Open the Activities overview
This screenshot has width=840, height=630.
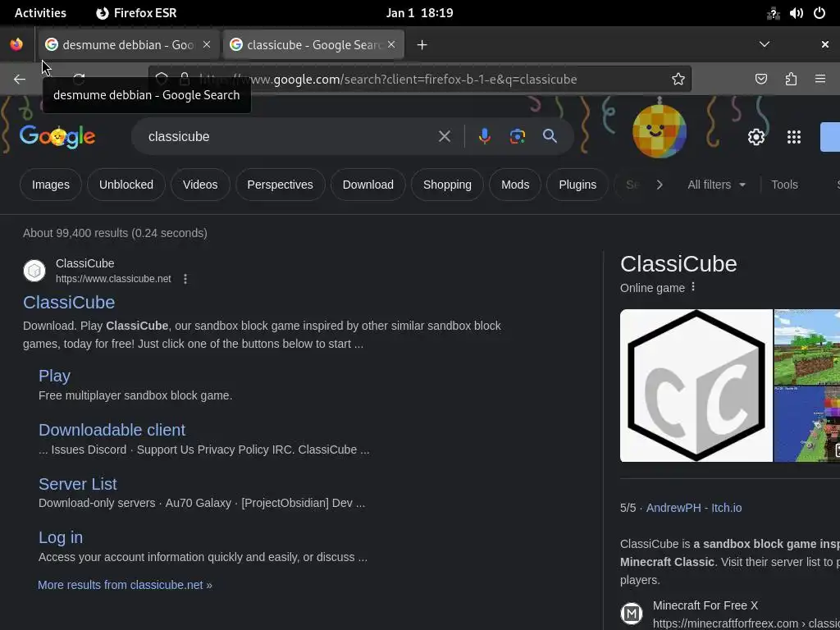40,13
